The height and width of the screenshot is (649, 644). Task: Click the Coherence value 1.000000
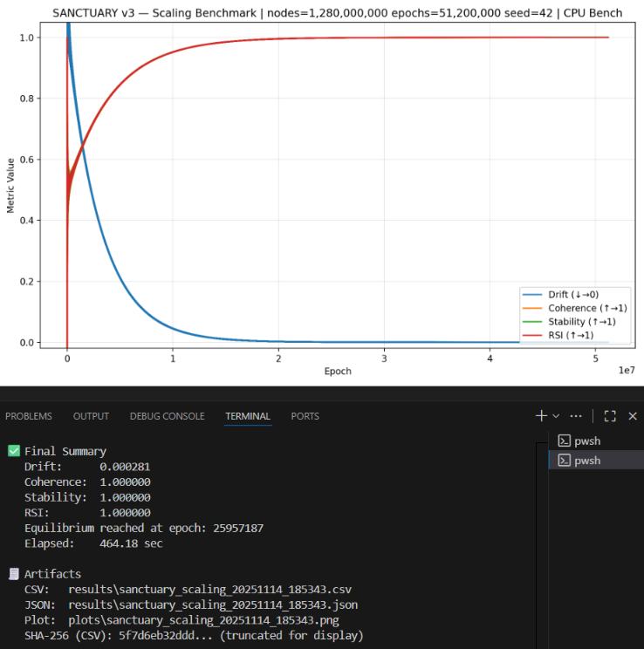pyautogui.click(x=125, y=482)
